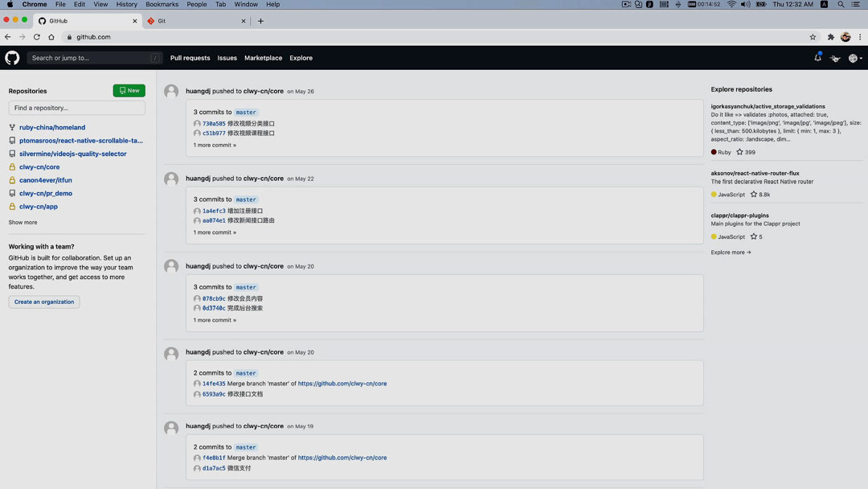
Task: Bookmark this page with star icon
Action: click(x=813, y=37)
